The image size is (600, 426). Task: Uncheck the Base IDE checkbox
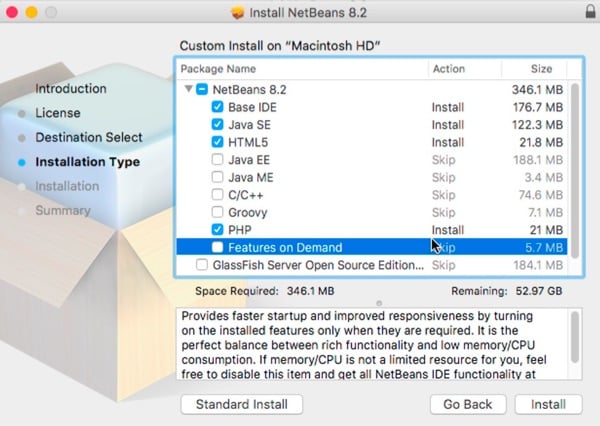tap(217, 107)
